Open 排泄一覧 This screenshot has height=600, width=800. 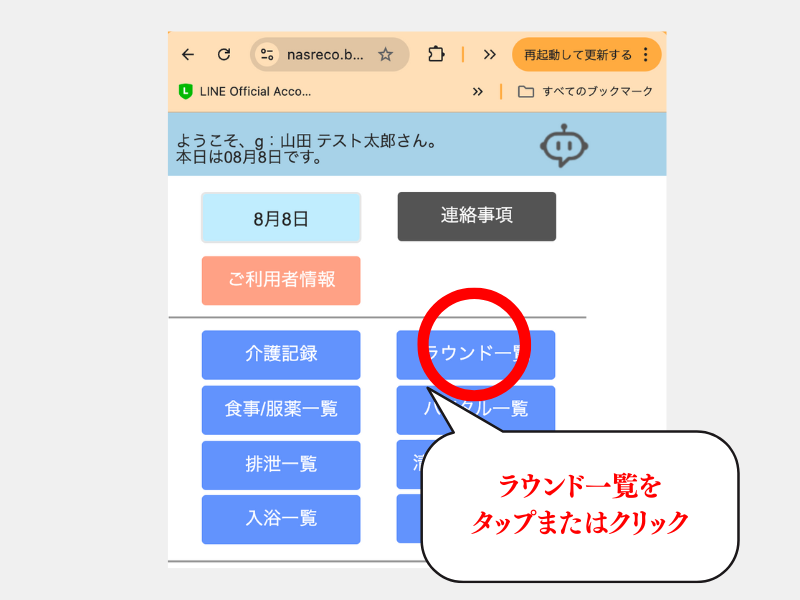coord(281,464)
